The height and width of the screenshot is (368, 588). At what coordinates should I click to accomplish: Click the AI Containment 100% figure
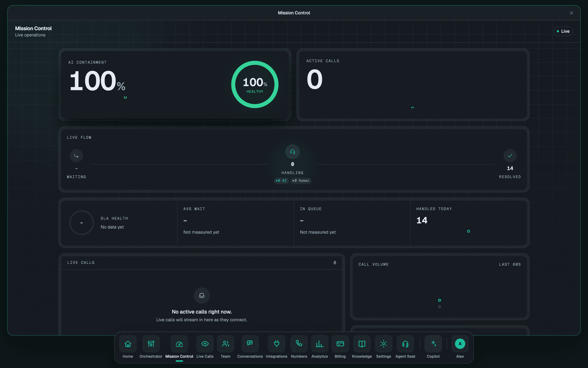(x=97, y=81)
